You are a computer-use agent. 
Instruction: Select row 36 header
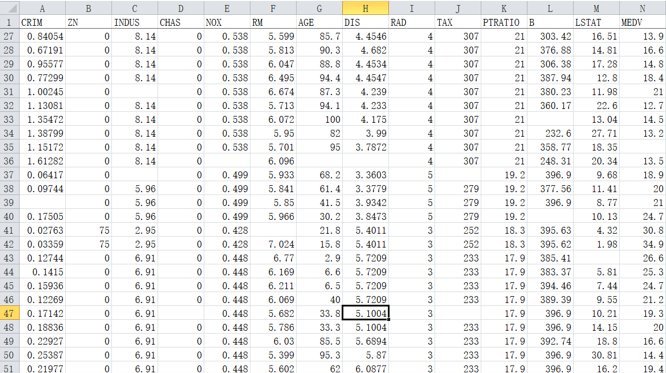(x=9, y=161)
